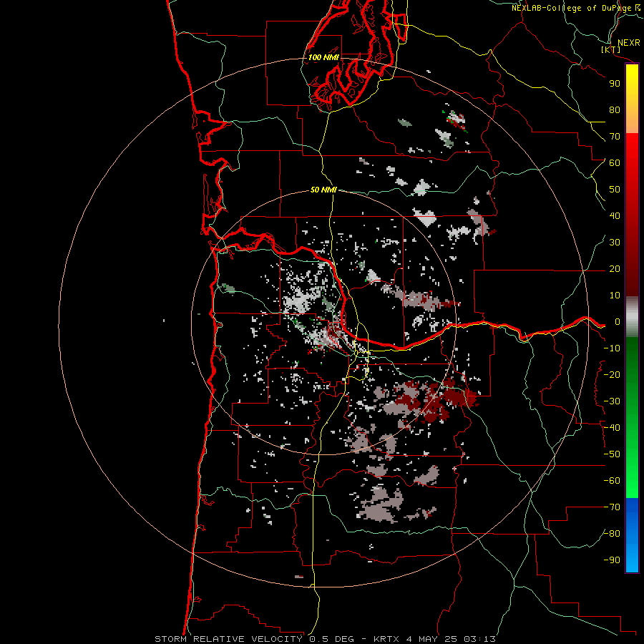Select the -40 knots scale value
This screenshot has height=644, width=644.
point(612,428)
